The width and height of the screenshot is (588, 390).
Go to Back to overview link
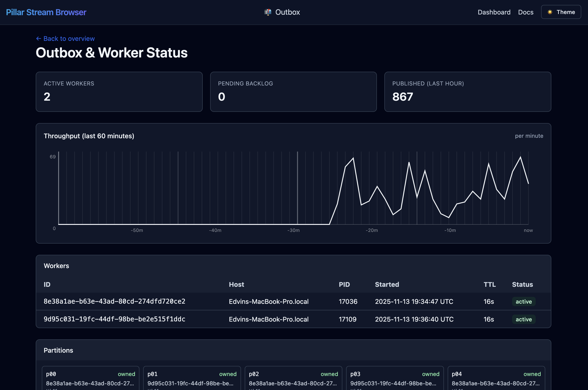[x=69, y=39]
